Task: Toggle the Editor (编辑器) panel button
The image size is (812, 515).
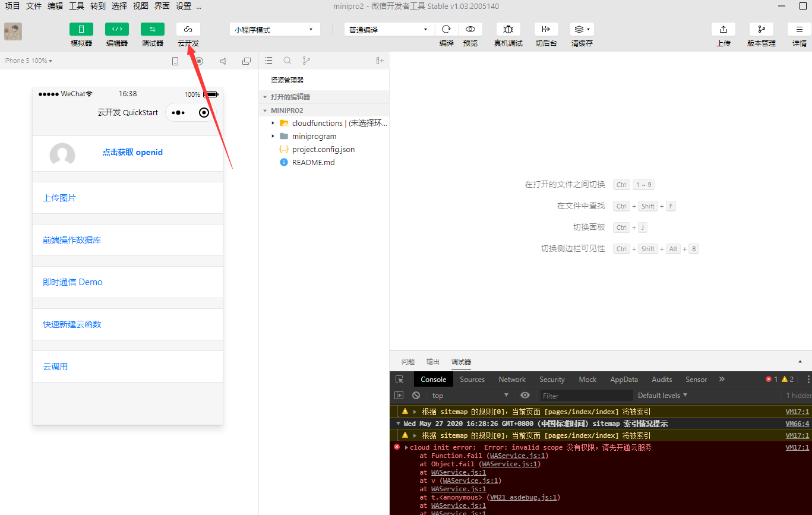Action: click(x=117, y=29)
